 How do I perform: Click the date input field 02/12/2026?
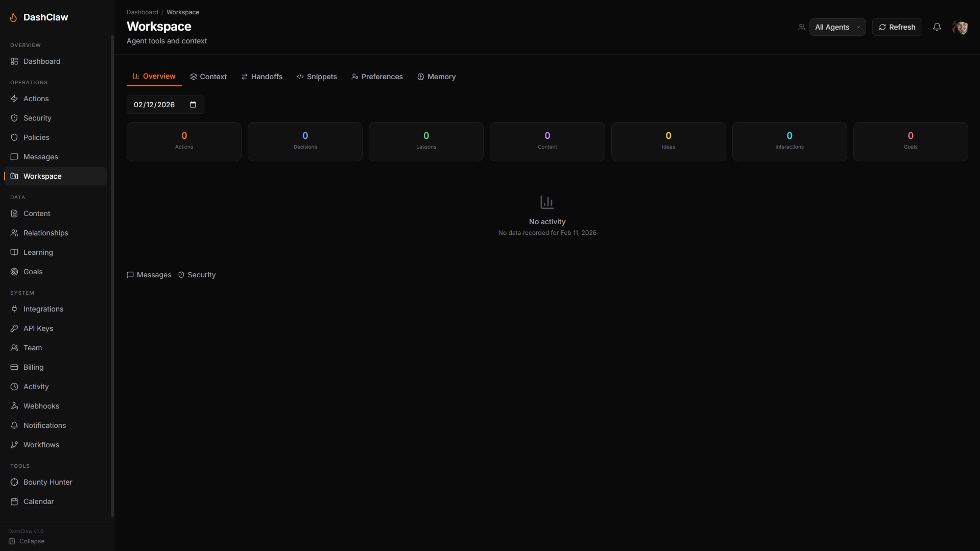[155, 105]
